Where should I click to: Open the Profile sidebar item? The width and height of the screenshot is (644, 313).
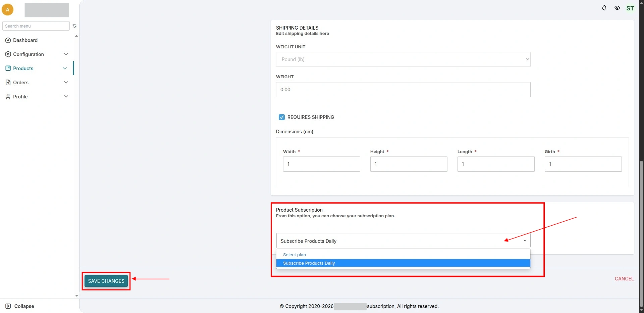point(20,97)
